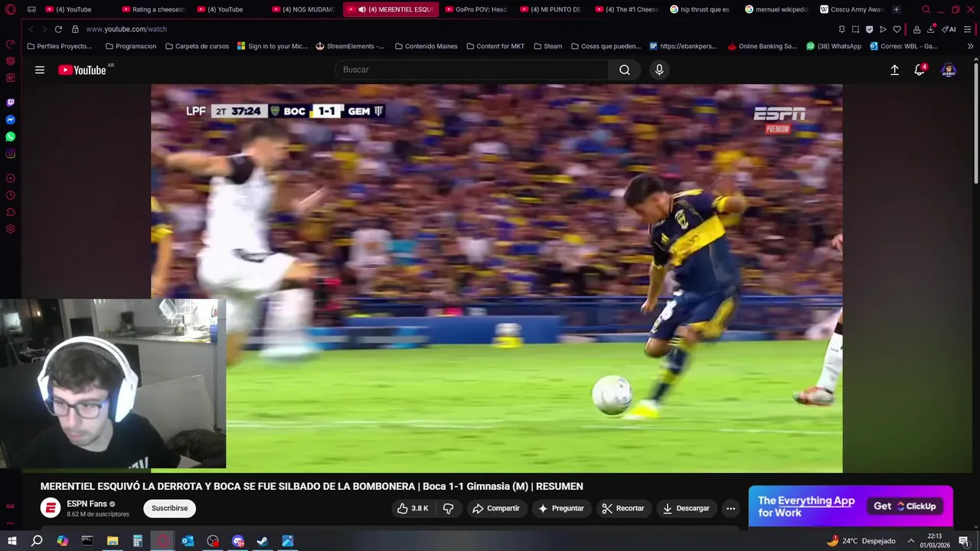This screenshot has width=980, height=551.
Task: Open the sidebar player icon
Action: click(x=11, y=178)
